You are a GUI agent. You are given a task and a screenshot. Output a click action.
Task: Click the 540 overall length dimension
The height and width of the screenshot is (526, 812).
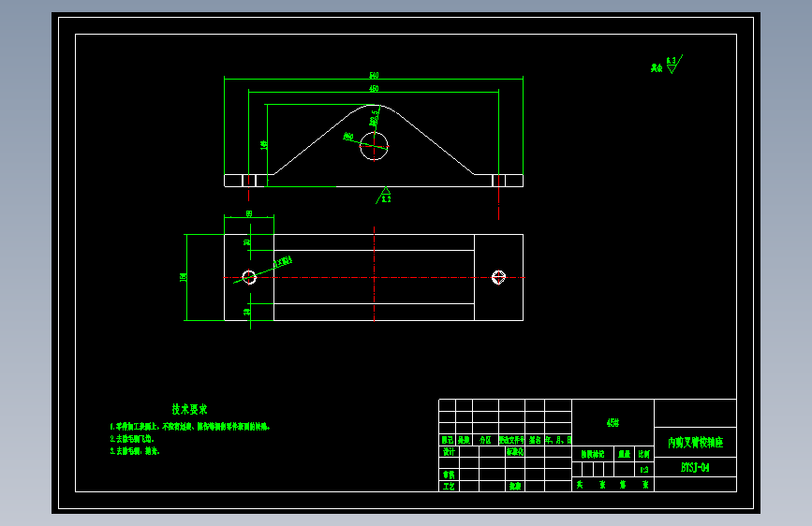pos(374,76)
